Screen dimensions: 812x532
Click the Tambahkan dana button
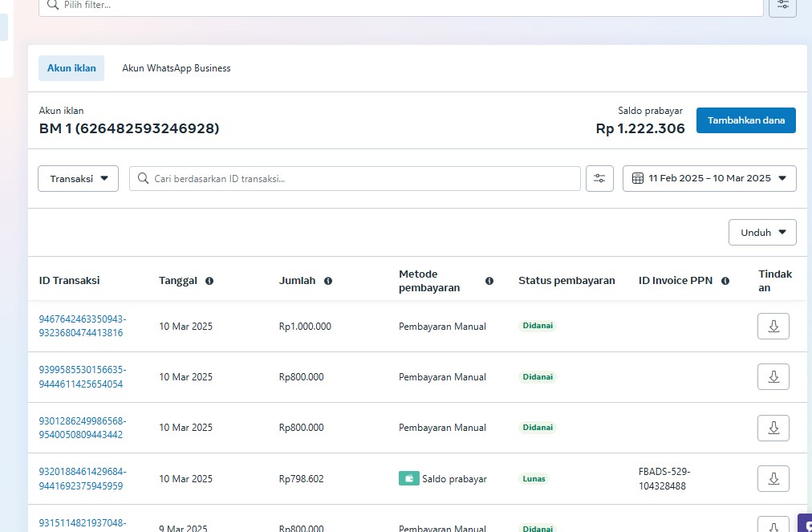pyautogui.click(x=745, y=120)
